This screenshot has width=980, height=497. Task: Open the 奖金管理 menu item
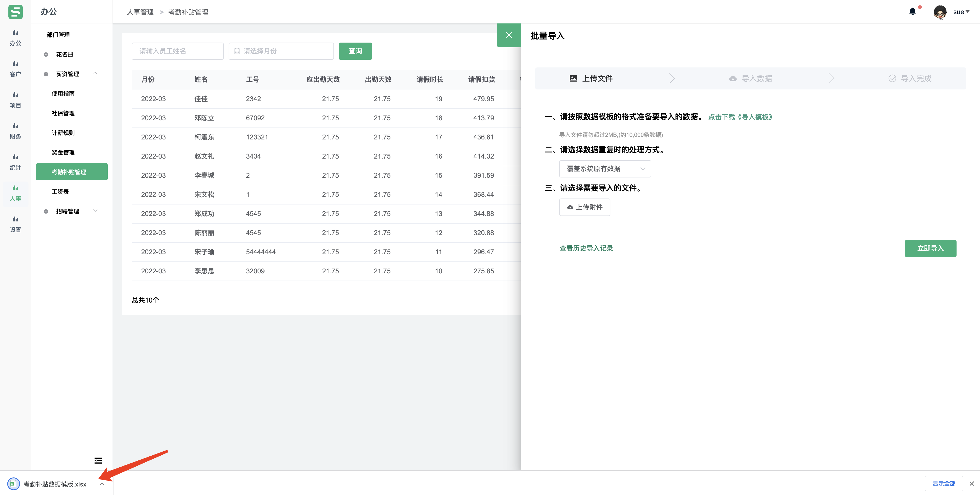coord(63,152)
